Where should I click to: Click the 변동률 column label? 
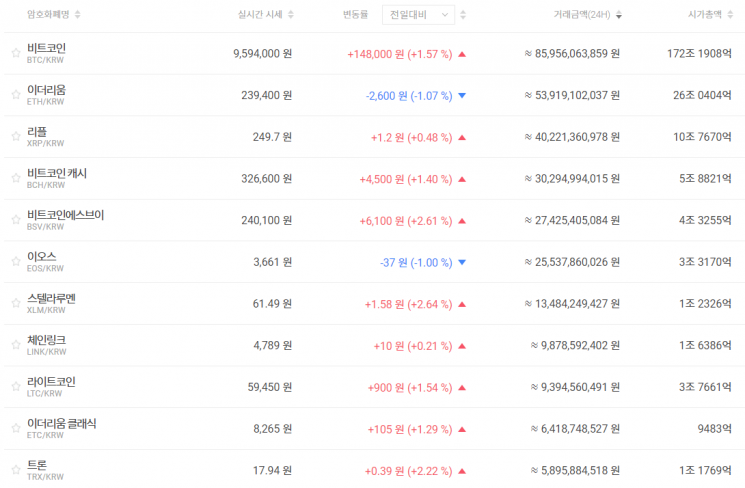point(355,15)
